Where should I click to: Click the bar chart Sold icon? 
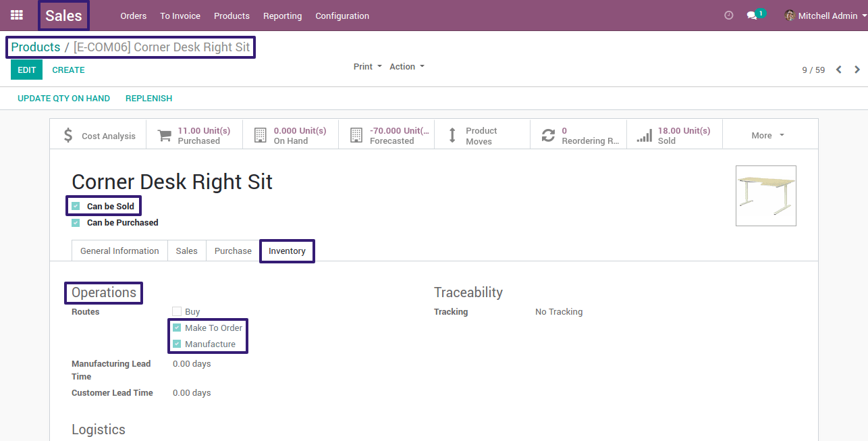[x=645, y=135]
